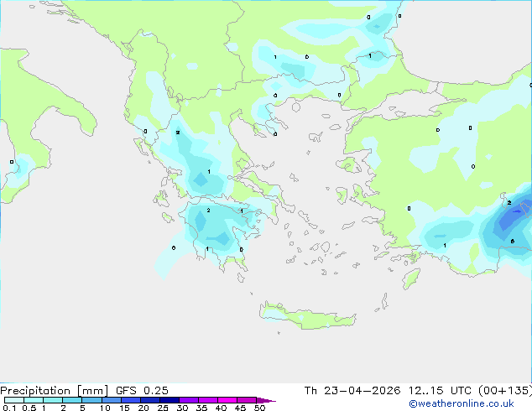Click the '0.1' legend scale label
The width and height of the screenshot is (532, 411).
click(9, 408)
